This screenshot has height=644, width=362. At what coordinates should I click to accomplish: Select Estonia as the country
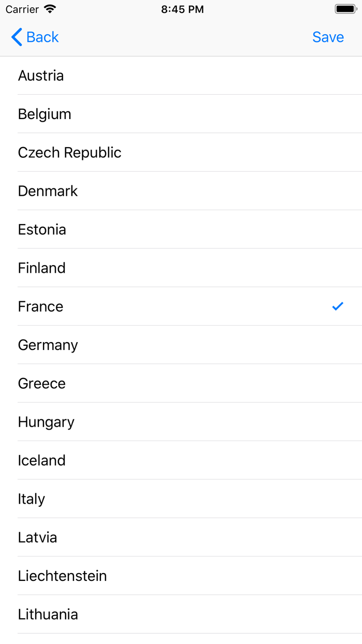tap(181, 229)
